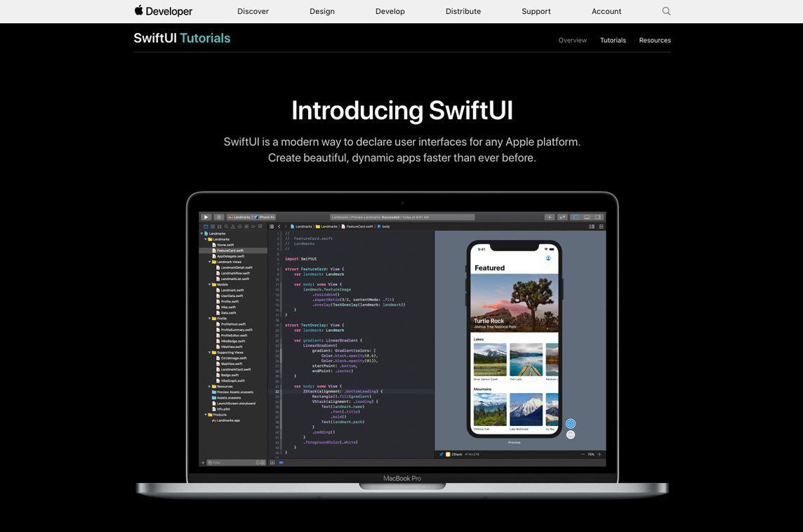Screen dimensions: 803x532
Task: Click the Xcode Stop button
Action: pos(219,217)
